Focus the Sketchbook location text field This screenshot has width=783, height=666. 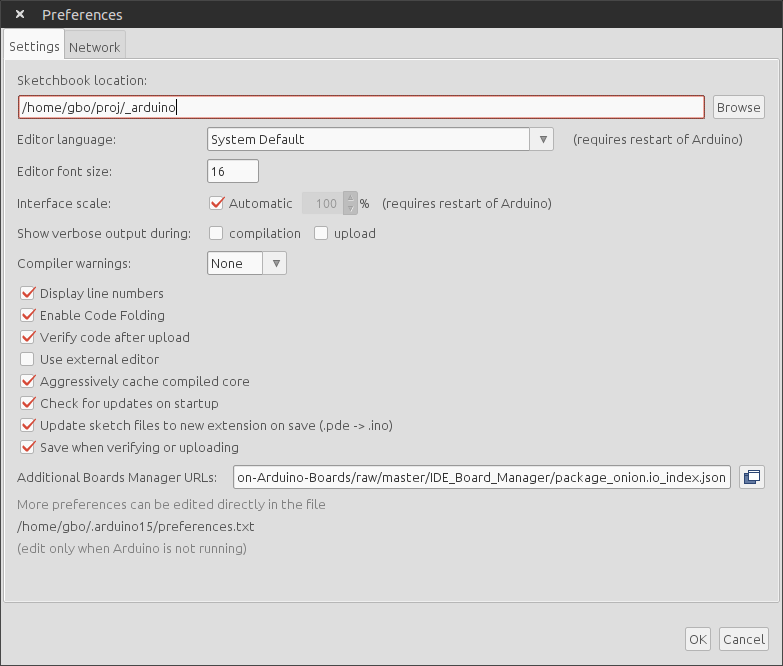pos(361,107)
